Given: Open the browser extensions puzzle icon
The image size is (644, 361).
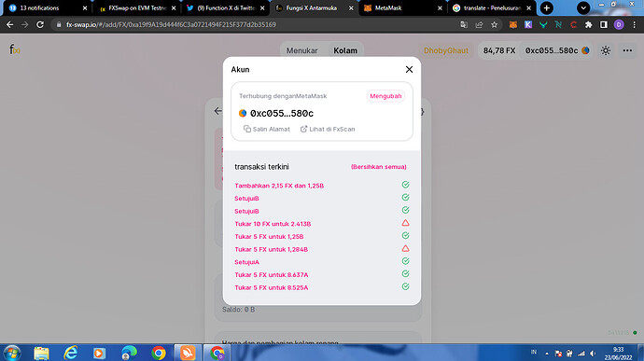Looking at the screenshot, I should point(589,24).
